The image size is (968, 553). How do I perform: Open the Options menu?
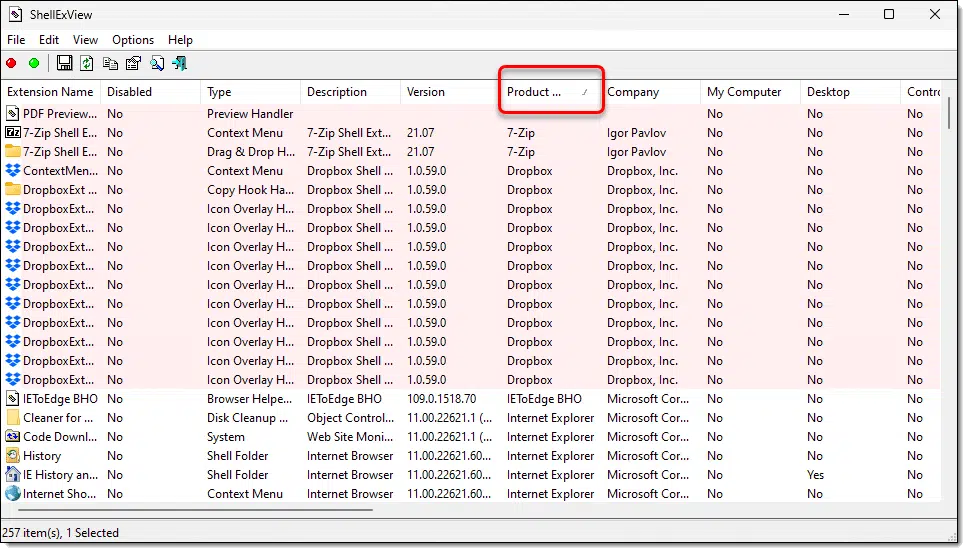133,40
